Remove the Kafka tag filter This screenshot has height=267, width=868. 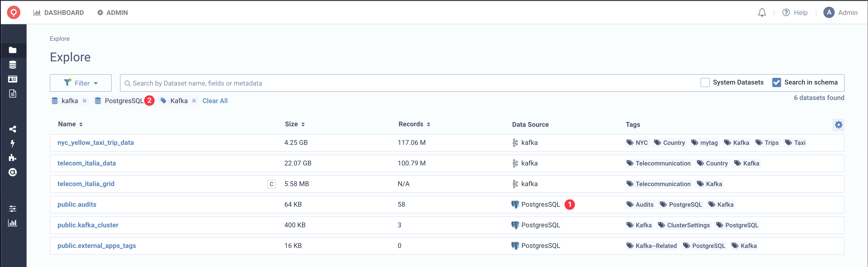pos(194,101)
